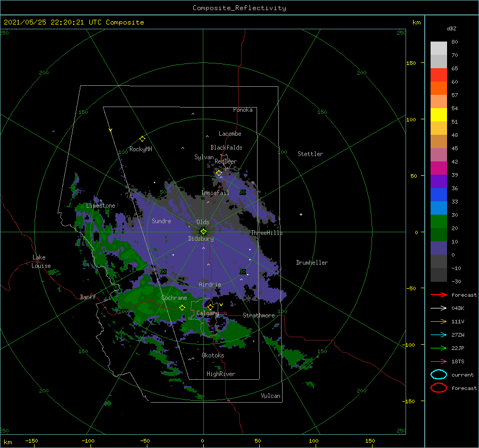Image resolution: width=479 pixels, height=448 pixels.
Task: Click the yellow v marker northwest of RockyMH
Action: pos(111,130)
